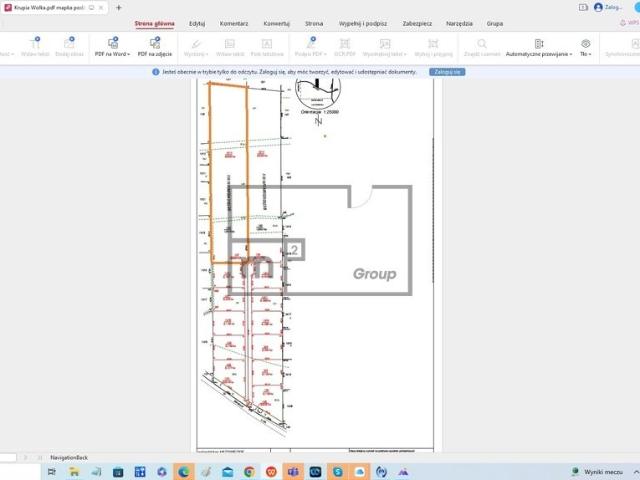Click the Zaloguj się button in banner
This screenshot has height=480, width=640.
[446, 72]
